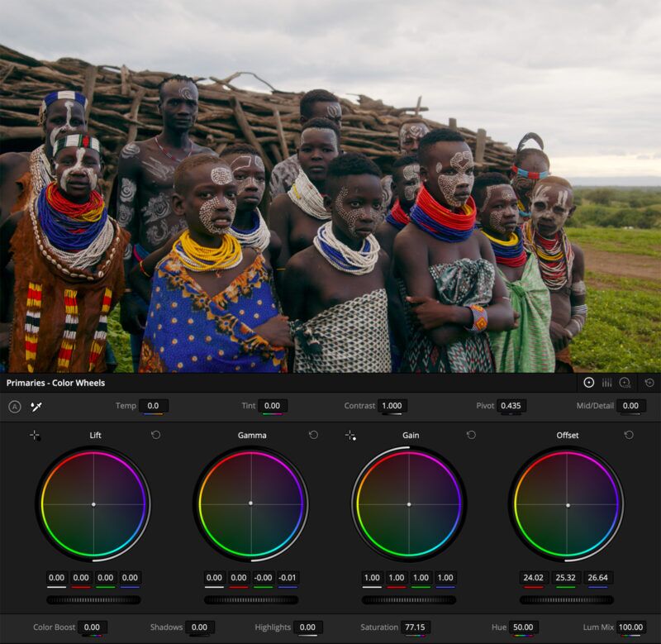Image resolution: width=661 pixels, height=644 pixels.
Task: Reset all primaries with top-right reset icon
Action: [x=649, y=383]
